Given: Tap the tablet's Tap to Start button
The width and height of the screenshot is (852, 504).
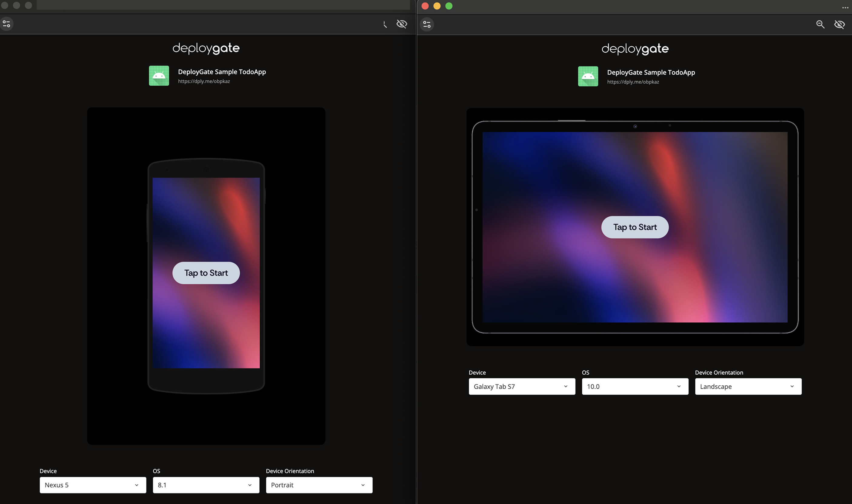Looking at the screenshot, I should point(634,227).
